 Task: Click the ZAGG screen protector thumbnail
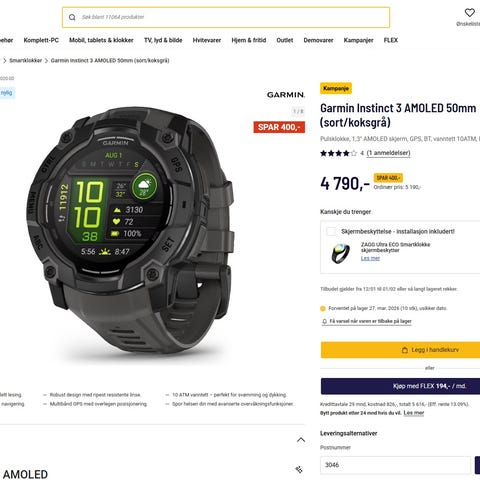341,253
